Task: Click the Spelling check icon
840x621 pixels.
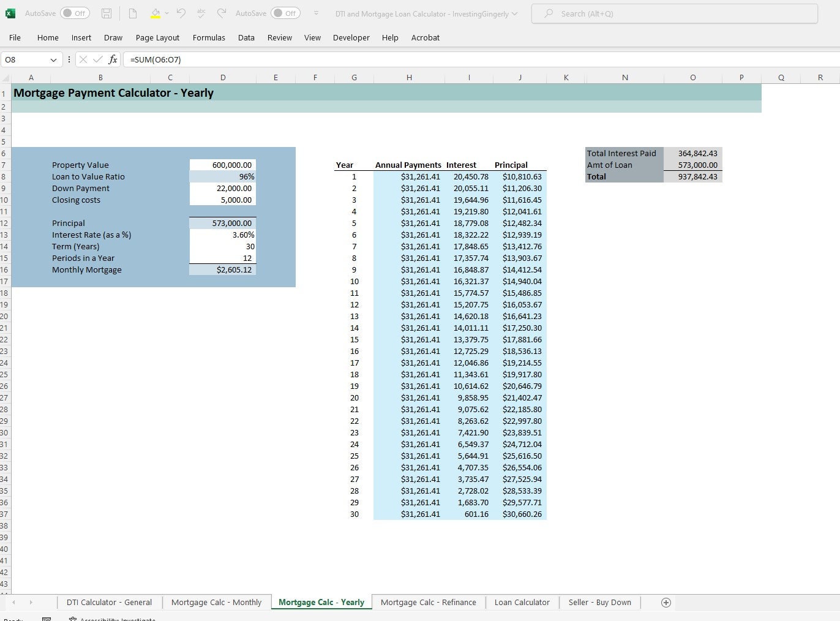Action: click(x=200, y=13)
